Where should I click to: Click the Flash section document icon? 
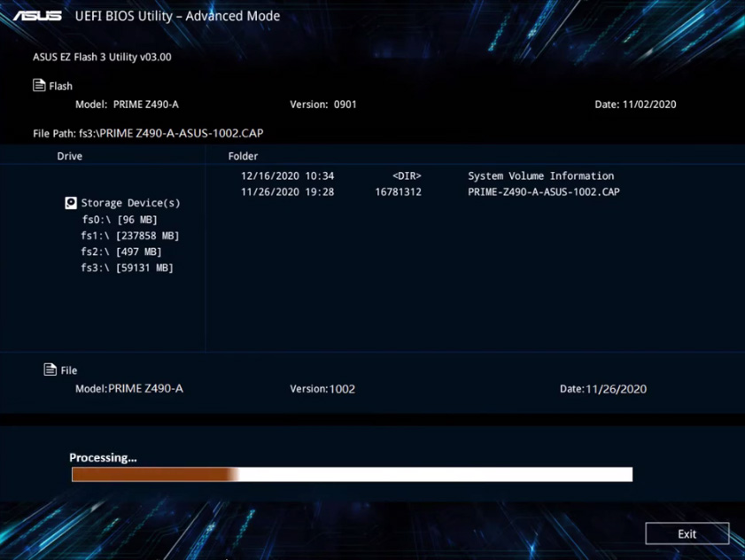tap(39, 85)
